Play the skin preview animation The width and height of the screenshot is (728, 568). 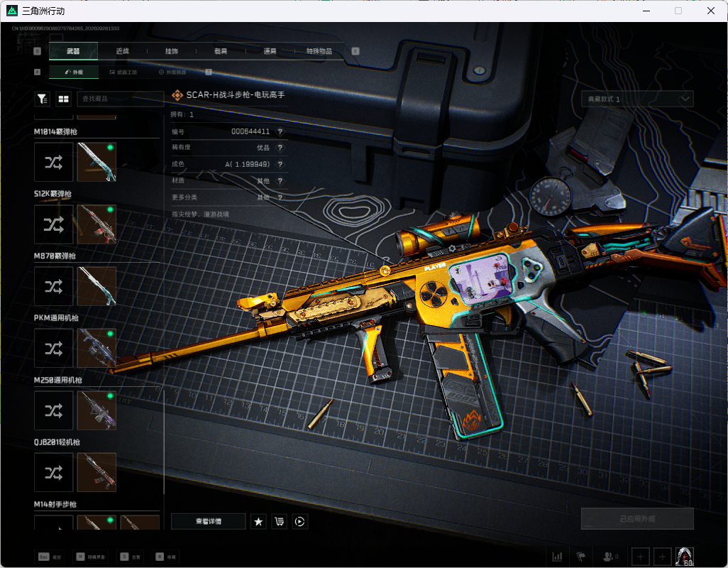click(299, 522)
